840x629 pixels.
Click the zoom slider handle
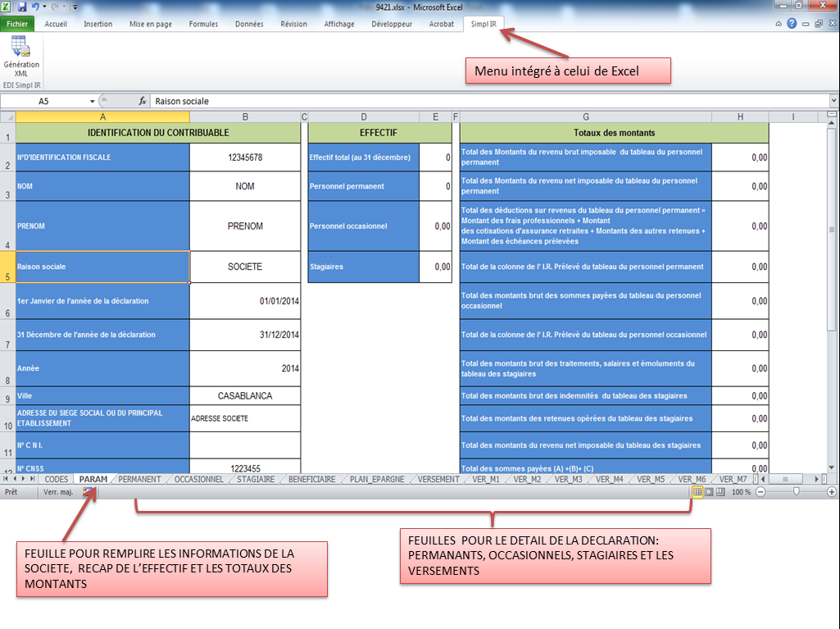coord(796,492)
